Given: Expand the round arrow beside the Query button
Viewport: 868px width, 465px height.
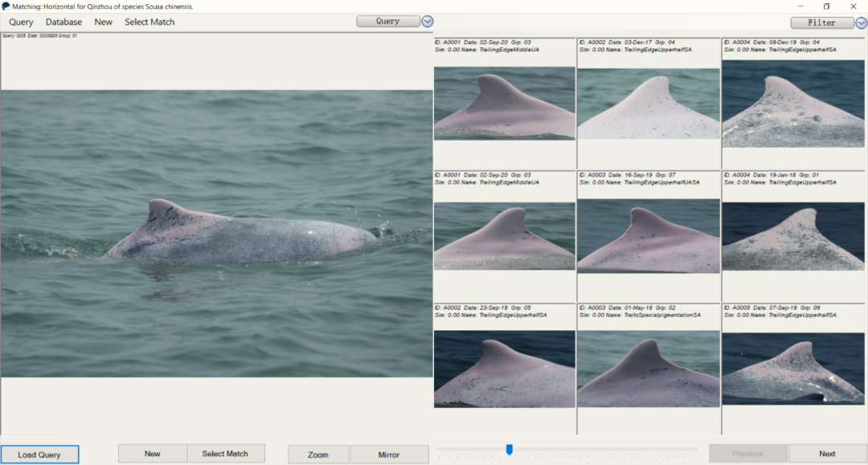Looking at the screenshot, I should [428, 22].
